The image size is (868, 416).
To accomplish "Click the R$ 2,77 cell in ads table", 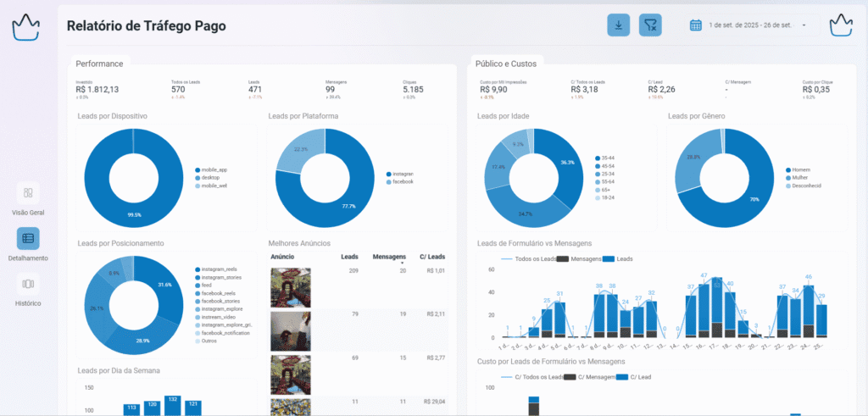I will pyautogui.click(x=437, y=359).
